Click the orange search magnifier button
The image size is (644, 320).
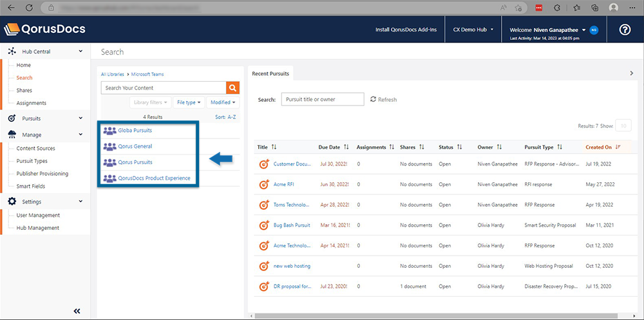(232, 88)
